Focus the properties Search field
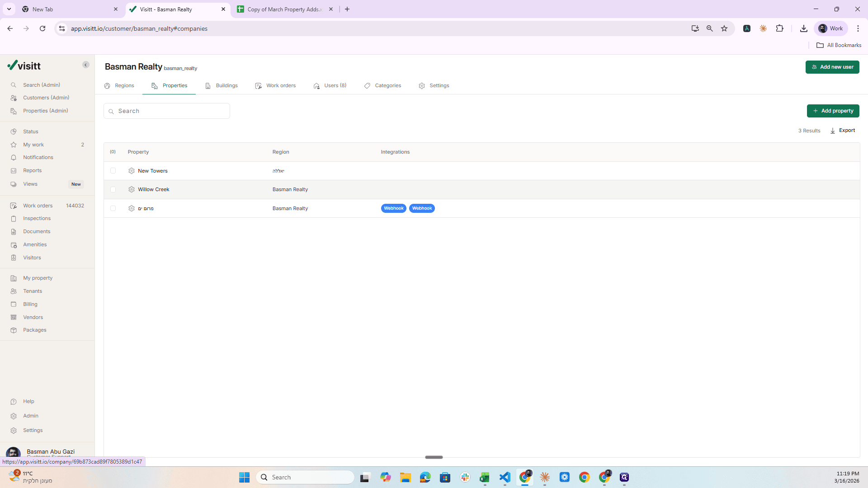This screenshot has height=488, width=868. [x=167, y=111]
